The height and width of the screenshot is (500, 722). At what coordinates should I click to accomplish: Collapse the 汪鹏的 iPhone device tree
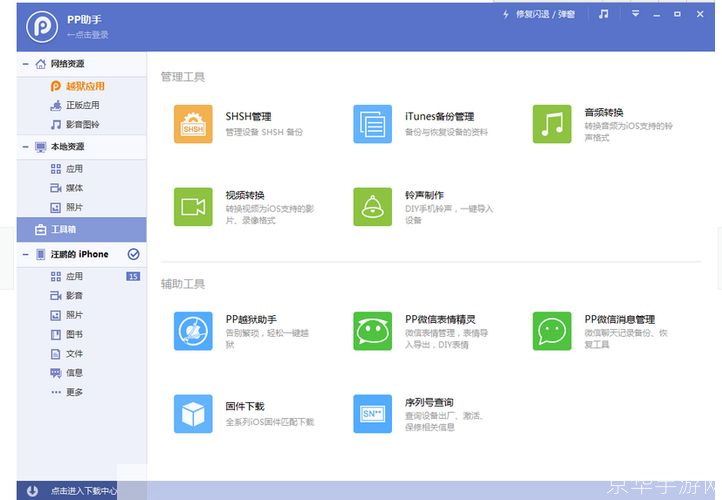25,254
